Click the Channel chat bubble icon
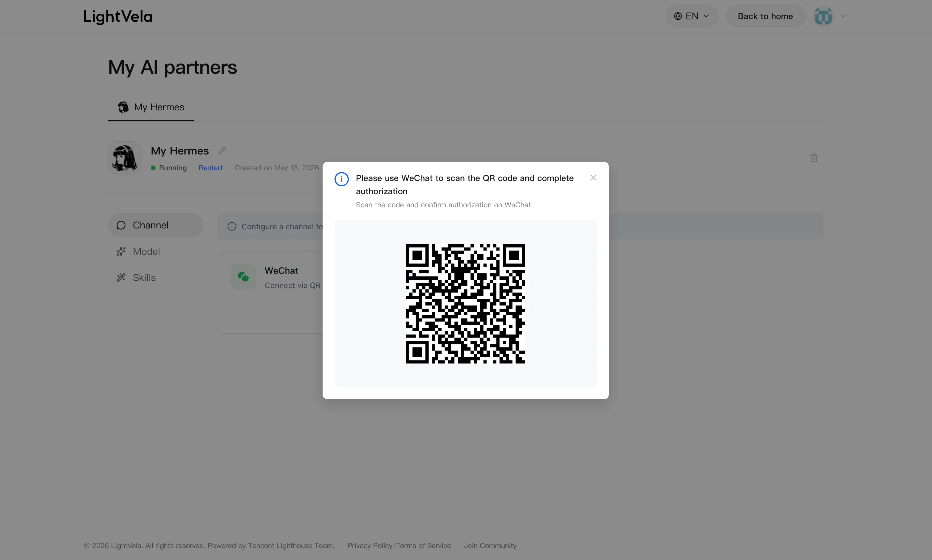This screenshot has height=560, width=932. 121,225
